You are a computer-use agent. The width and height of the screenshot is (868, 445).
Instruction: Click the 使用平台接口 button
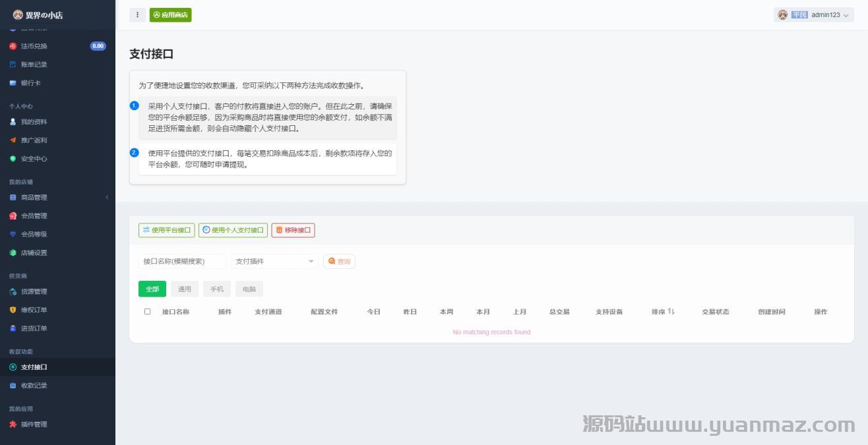point(167,231)
